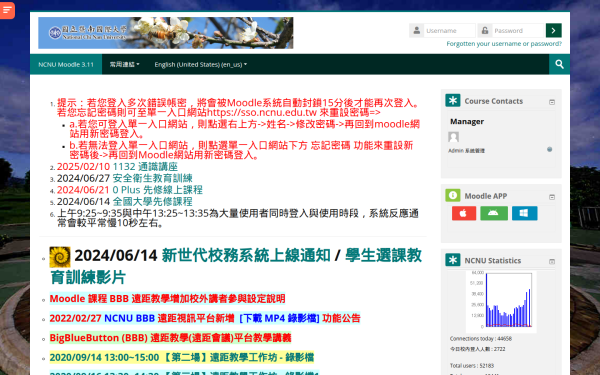This screenshot has height=375, width=600.
Task: Open the Apple iOS app download button
Action: click(464, 213)
